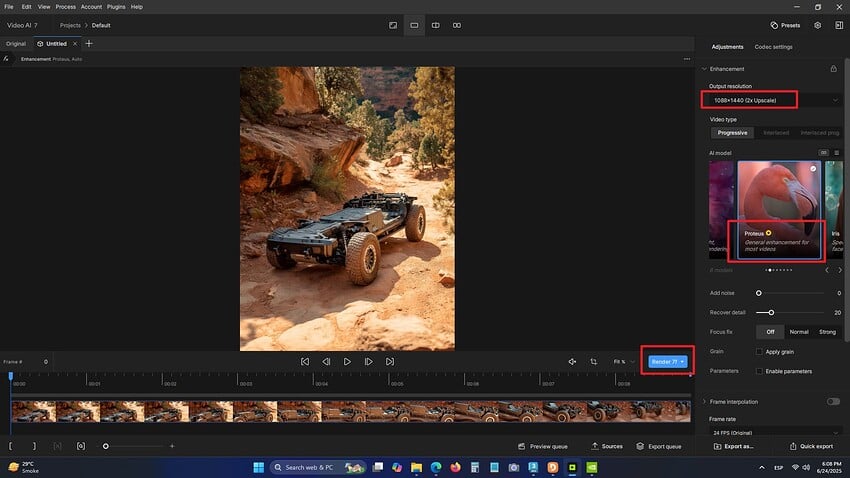This screenshot has height=478, width=850.
Task: Add a new preview tab
Action: point(89,44)
